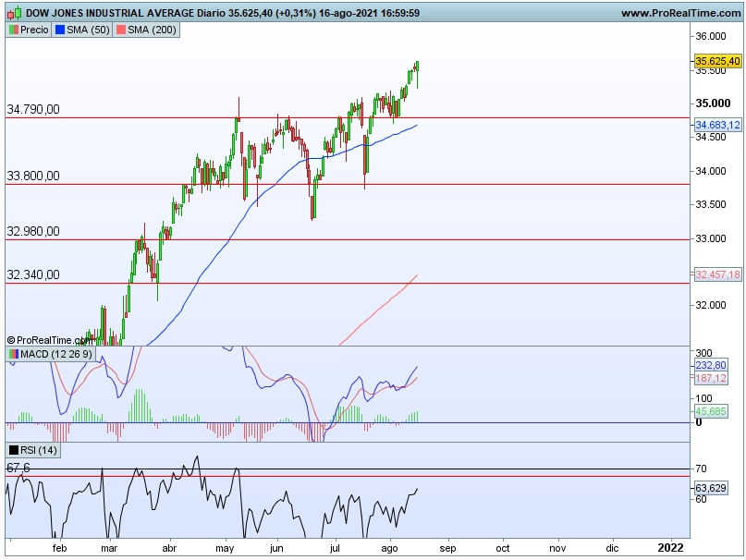Screen dimensions: 746x560
Task: Click the candlestick icon beside the Dow Jones title
Action: (x=15, y=13)
